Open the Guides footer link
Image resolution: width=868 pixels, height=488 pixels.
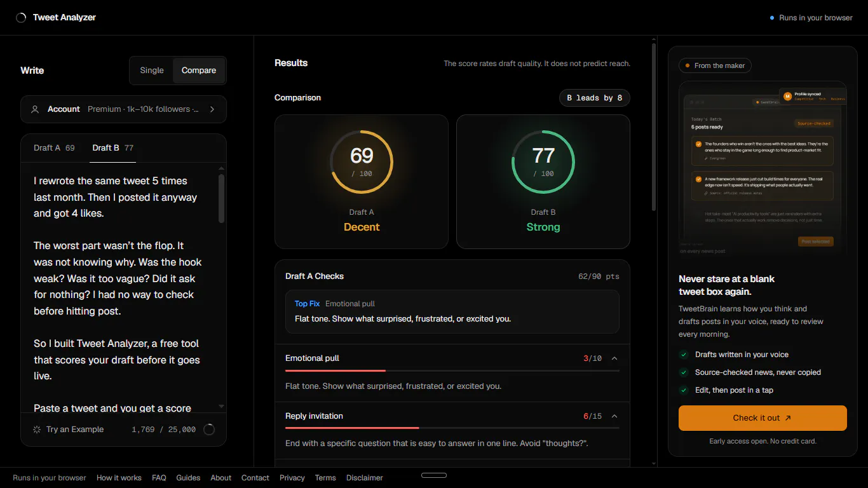[188, 478]
